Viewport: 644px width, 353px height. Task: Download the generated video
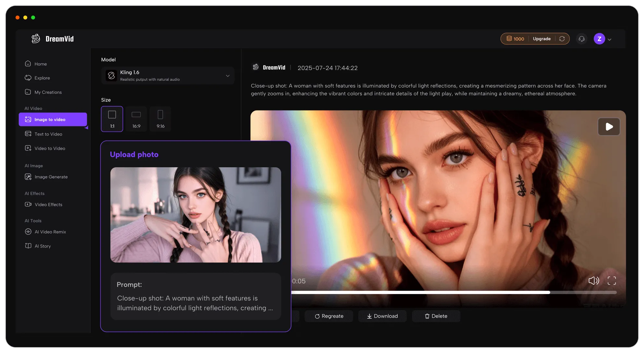click(382, 316)
